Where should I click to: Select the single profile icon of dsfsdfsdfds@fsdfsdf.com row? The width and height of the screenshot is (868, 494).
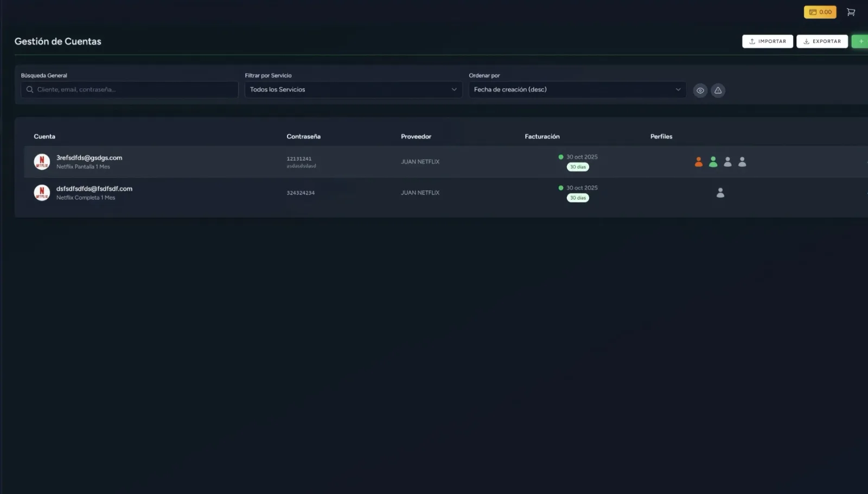click(720, 193)
